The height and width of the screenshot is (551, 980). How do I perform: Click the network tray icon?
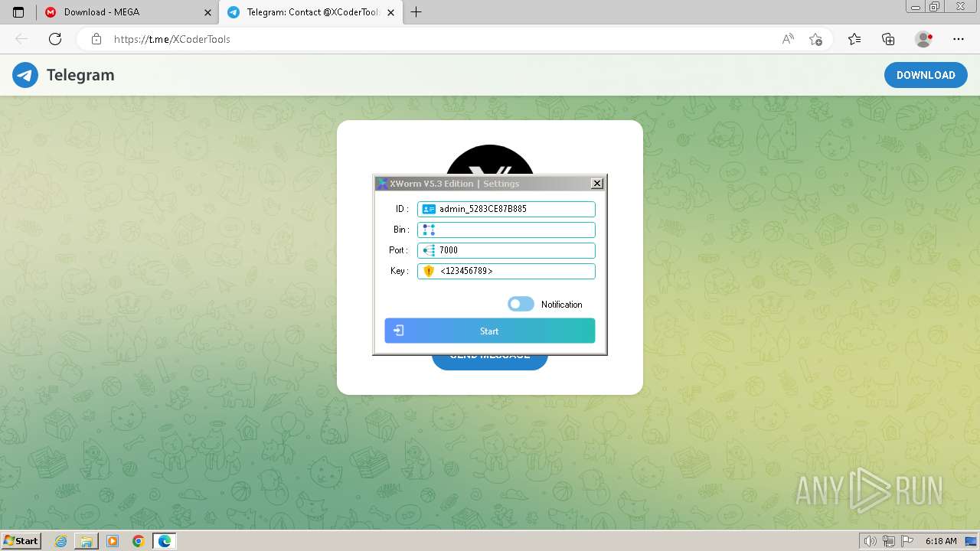(889, 541)
